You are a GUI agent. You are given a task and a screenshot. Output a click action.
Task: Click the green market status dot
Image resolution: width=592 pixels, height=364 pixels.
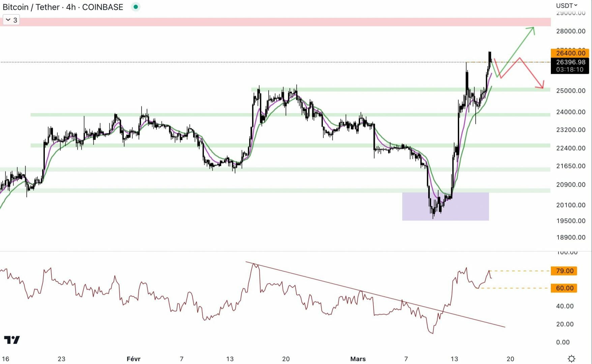tap(136, 7)
